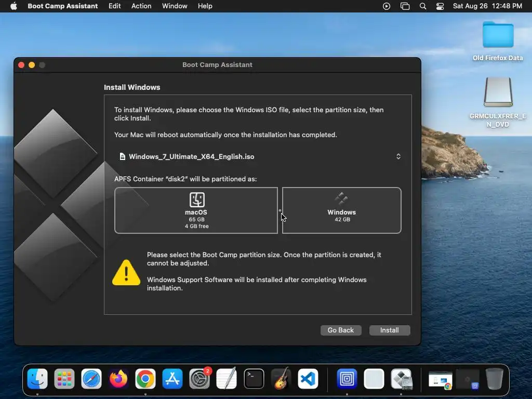The width and height of the screenshot is (532, 399).
Task: Launch Visual Studio Code from the dock
Action: [308, 379]
